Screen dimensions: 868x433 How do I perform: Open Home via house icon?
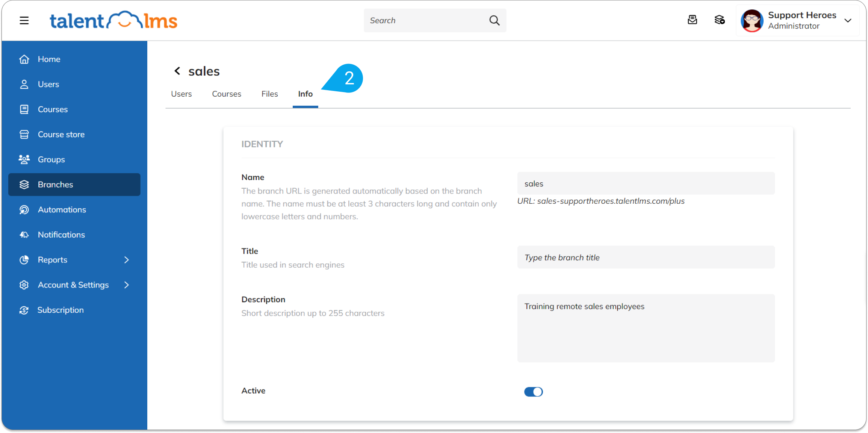(24, 59)
